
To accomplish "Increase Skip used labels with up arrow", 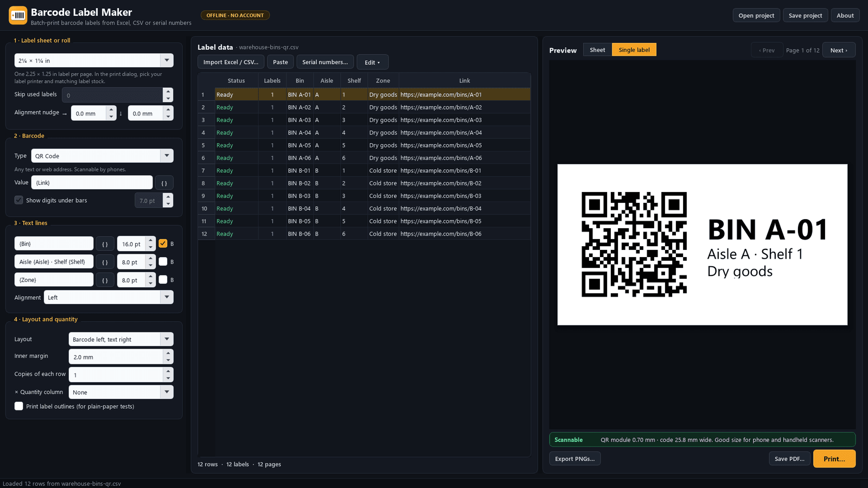I will click(168, 92).
